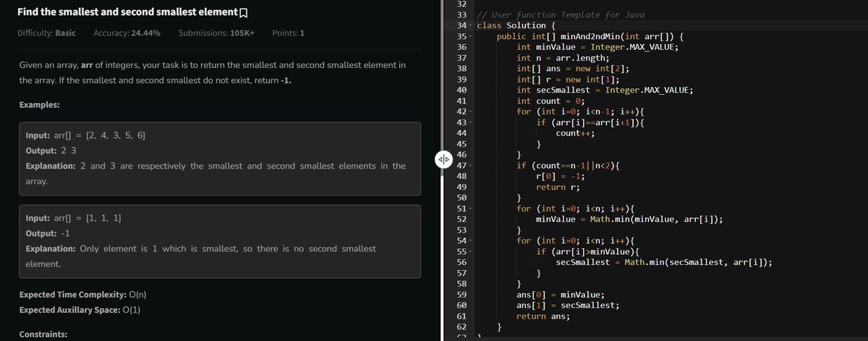Click 'Expected Time Complexity: O(n)'
The height and width of the screenshot is (341, 868).
click(84, 296)
